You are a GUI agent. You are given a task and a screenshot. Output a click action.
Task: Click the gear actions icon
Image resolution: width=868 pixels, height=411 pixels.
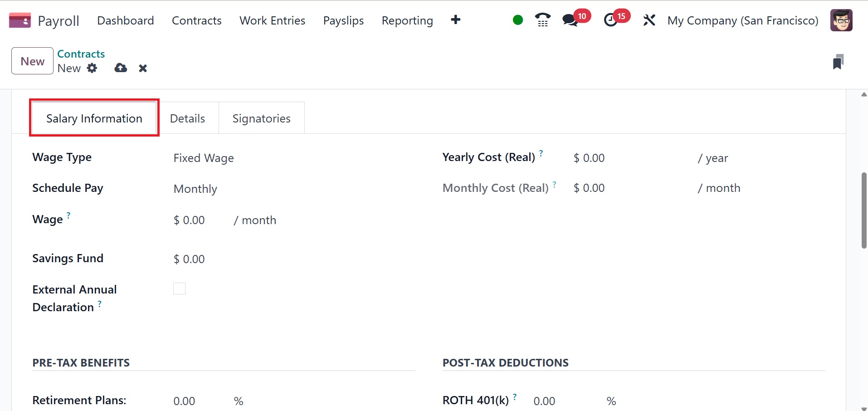tap(92, 68)
